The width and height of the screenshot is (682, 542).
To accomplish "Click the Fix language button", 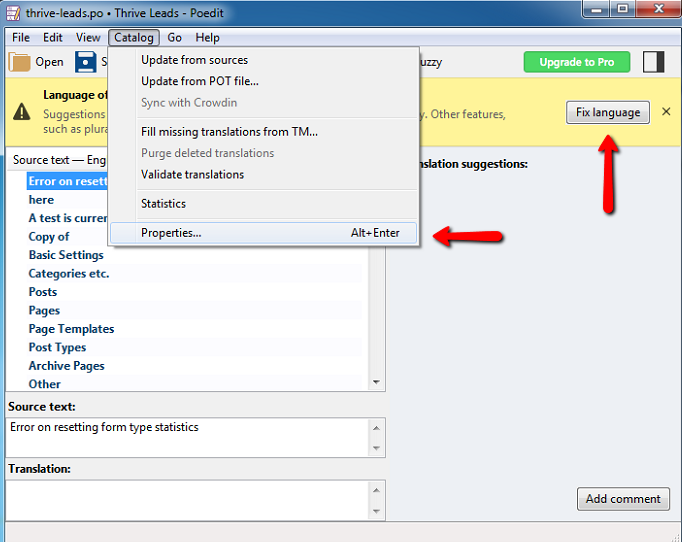I will click(608, 113).
